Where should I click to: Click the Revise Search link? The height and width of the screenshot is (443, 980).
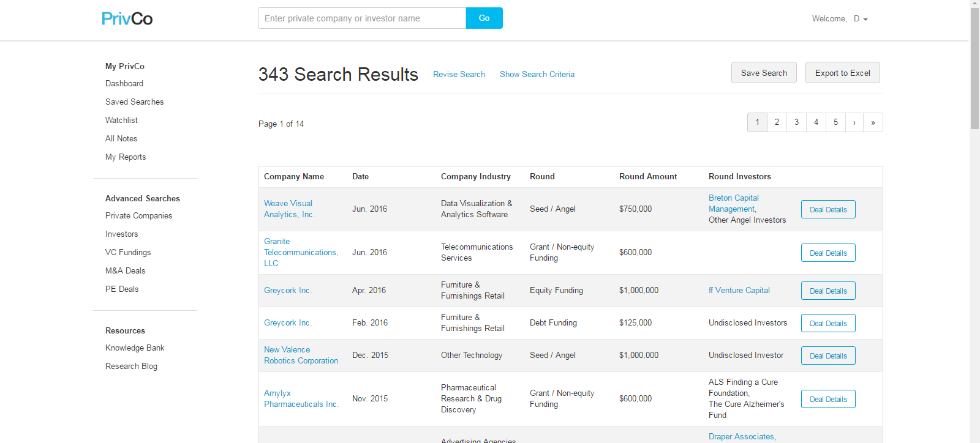[459, 74]
